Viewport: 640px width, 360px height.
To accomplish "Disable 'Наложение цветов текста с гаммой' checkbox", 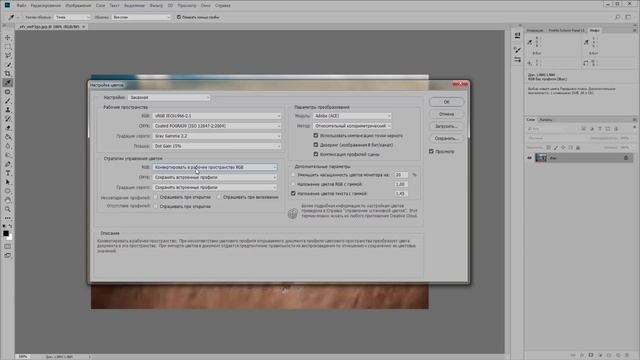I will (x=293, y=193).
